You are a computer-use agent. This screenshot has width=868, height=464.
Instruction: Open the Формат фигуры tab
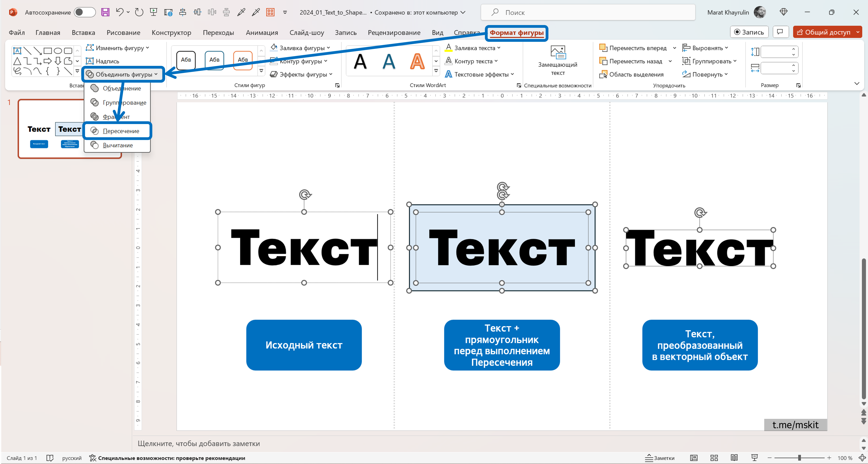pyautogui.click(x=516, y=32)
